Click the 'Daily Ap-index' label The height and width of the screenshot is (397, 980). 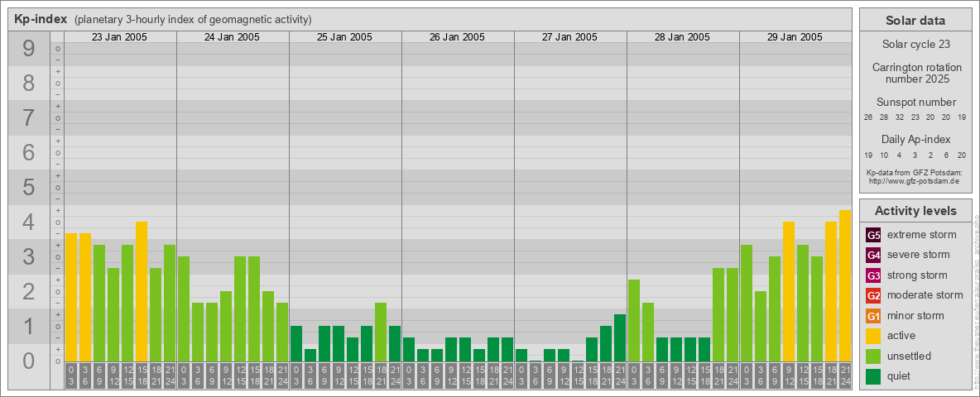click(x=916, y=139)
